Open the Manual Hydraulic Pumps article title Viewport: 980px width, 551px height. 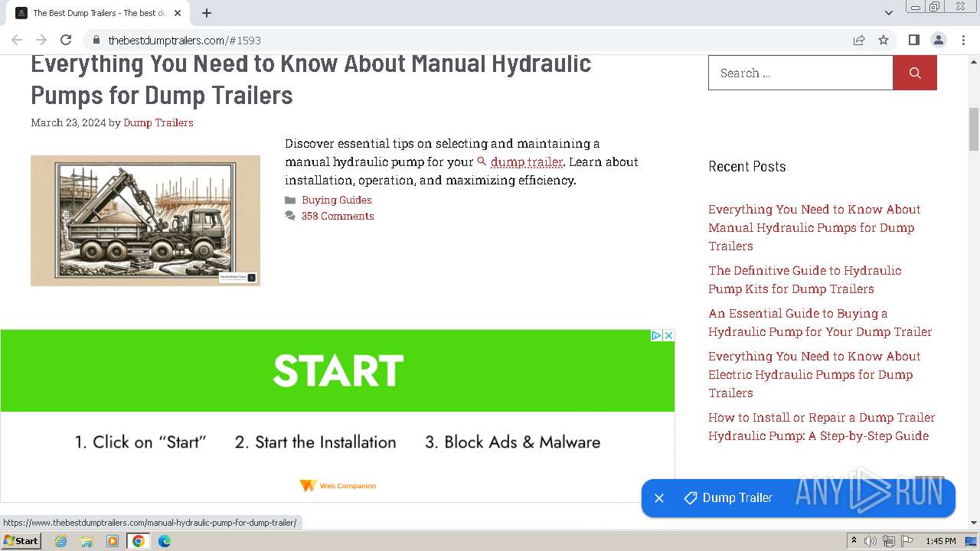point(311,79)
